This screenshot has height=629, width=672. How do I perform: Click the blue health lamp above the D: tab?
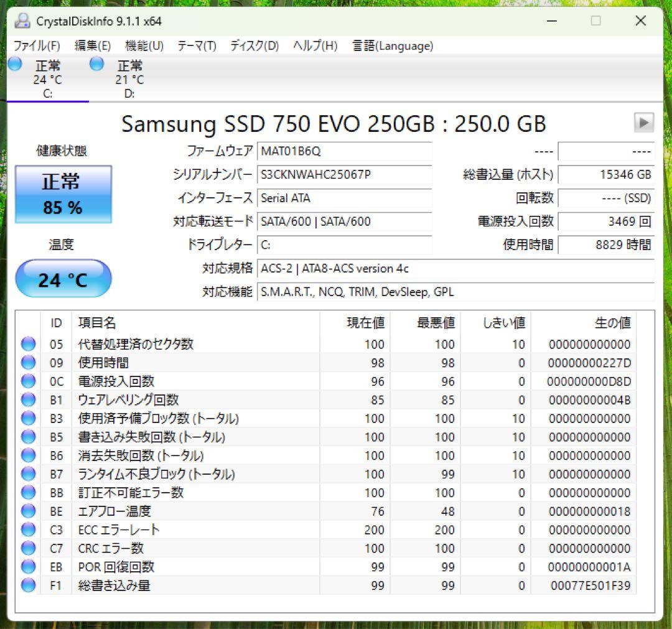(96, 63)
